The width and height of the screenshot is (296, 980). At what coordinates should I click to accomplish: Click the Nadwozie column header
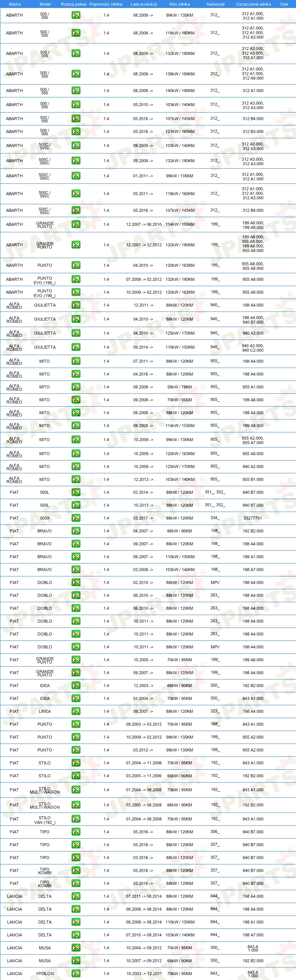[x=215, y=4]
